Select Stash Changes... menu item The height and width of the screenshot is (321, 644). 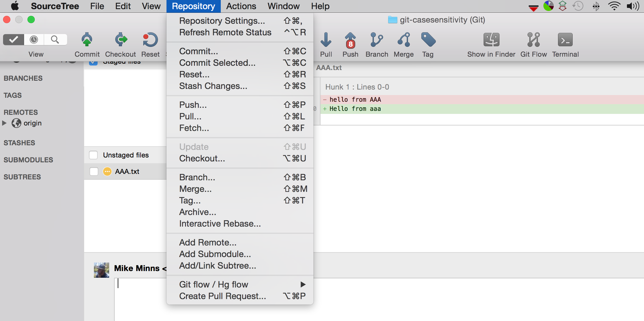[240, 86]
